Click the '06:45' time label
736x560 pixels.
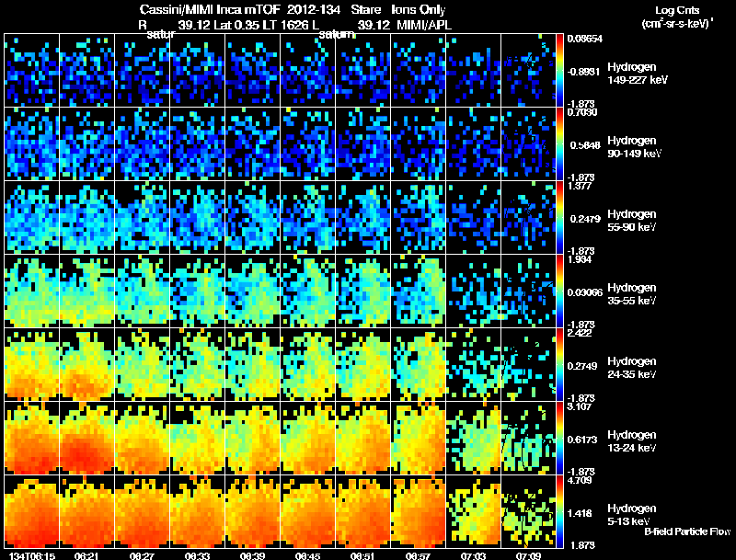tap(307, 555)
